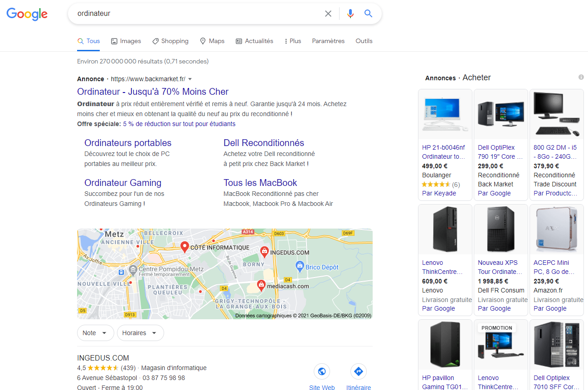Click the Metz local map

[x=225, y=274]
